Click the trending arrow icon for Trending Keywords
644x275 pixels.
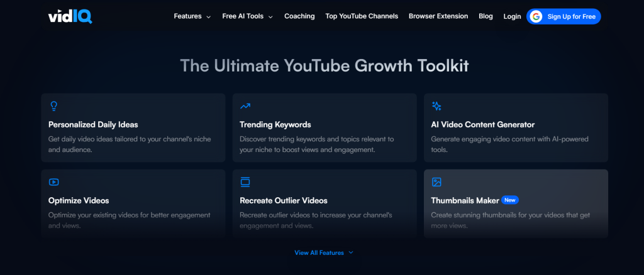click(x=245, y=106)
